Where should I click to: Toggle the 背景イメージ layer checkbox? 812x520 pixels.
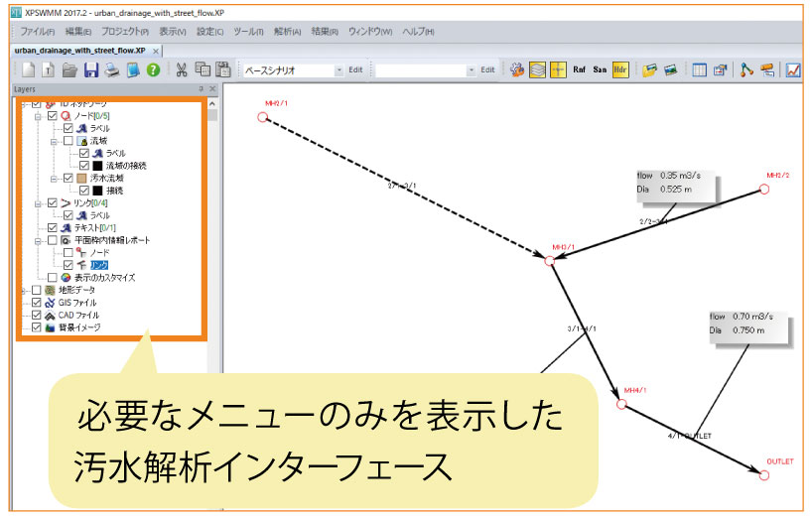[37, 327]
